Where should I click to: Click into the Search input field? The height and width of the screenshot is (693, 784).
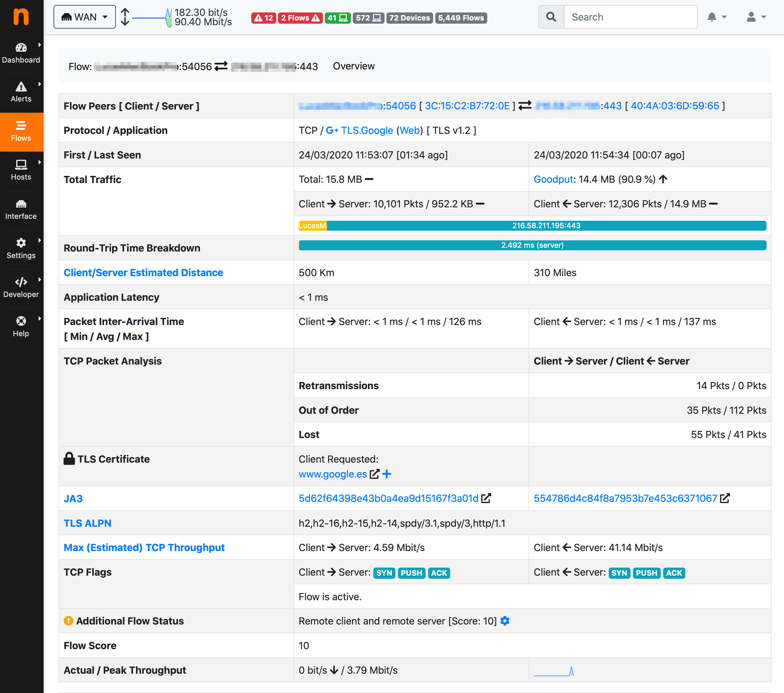click(630, 17)
